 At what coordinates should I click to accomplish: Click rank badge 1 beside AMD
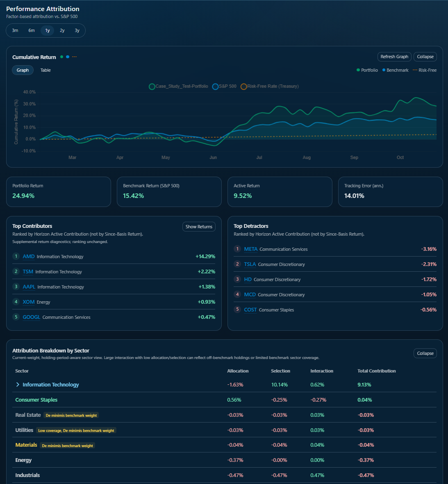coord(16,256)
